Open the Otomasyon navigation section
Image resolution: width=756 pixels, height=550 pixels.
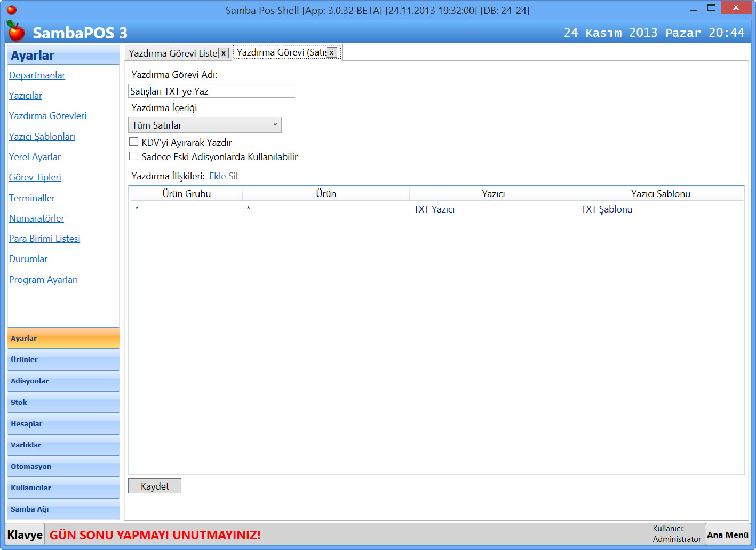pos(63,466)
